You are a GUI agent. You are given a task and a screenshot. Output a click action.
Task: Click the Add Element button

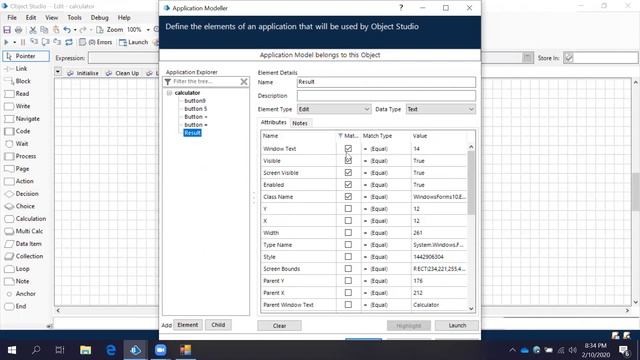click(188, 325)
